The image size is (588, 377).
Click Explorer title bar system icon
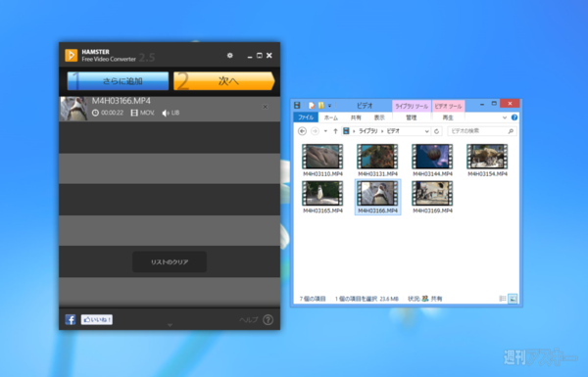point(297,106)
